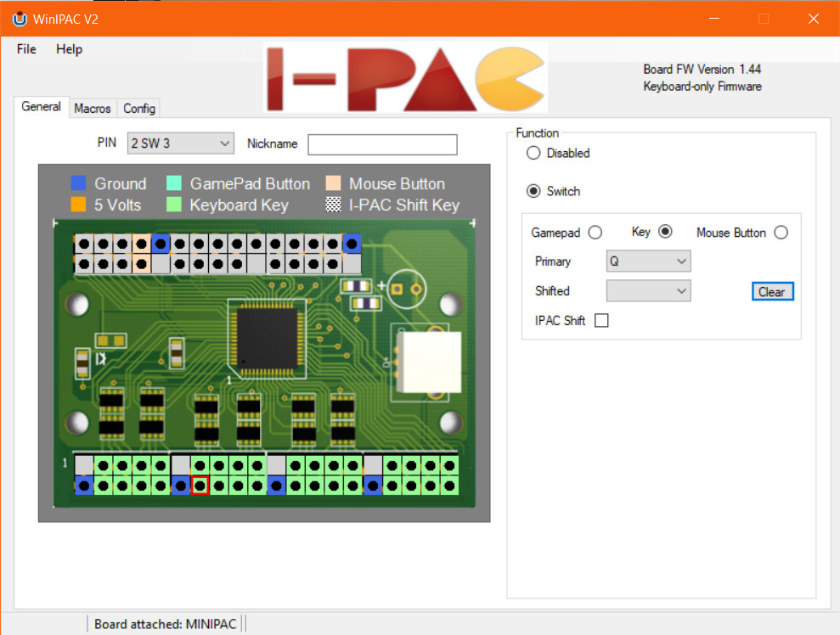Click the 'GamePad Button' legend label
This screenshot has width=840, height=635.
coord(251,183)
